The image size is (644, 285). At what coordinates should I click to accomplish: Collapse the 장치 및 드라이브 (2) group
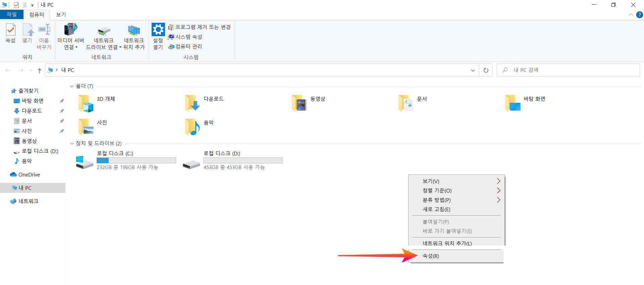[x=72, y=143]
